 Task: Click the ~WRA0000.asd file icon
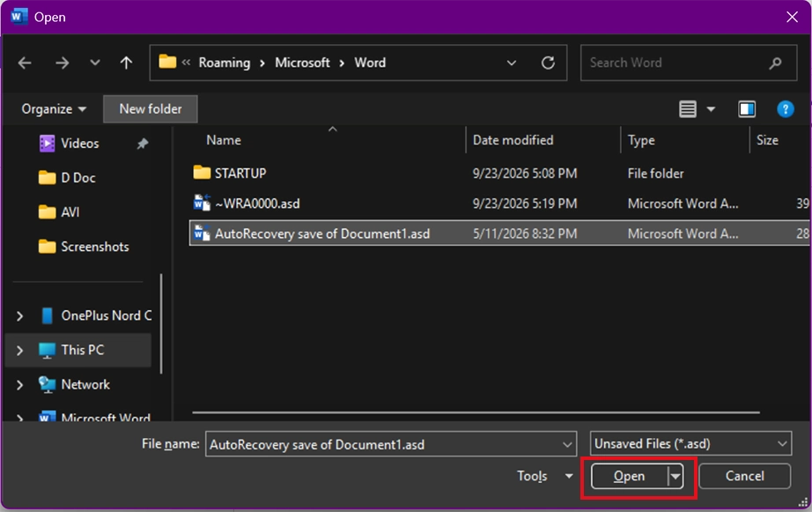[202, 203]
